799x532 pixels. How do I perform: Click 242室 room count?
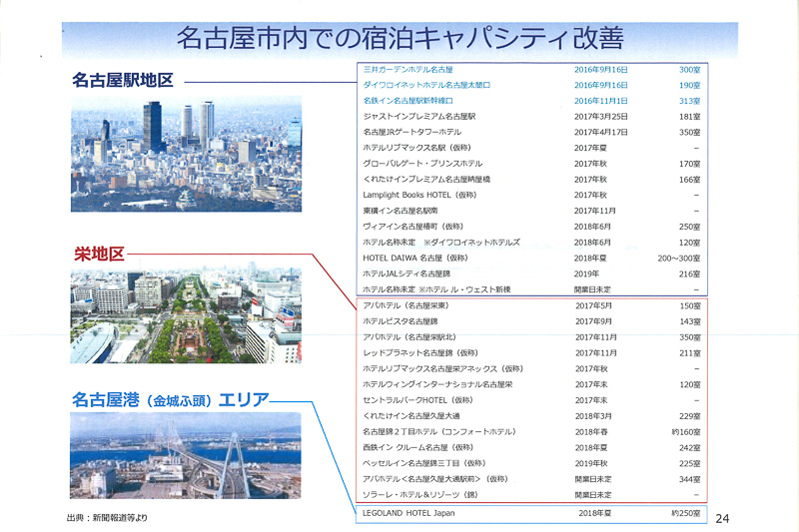pyautogui.click(x=690, y=448)
